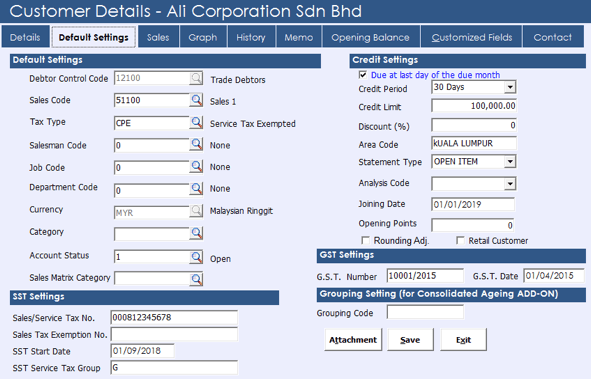This screenshot has width=591, height=379.
Task: Expand the Analysis Code dropdown
Action: 510,184
